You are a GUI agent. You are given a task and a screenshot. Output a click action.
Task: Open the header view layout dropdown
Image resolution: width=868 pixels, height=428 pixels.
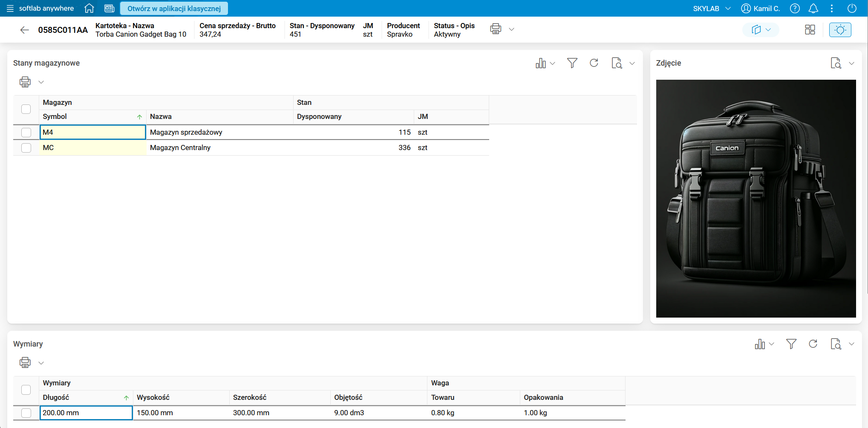(x=761, y=30)
